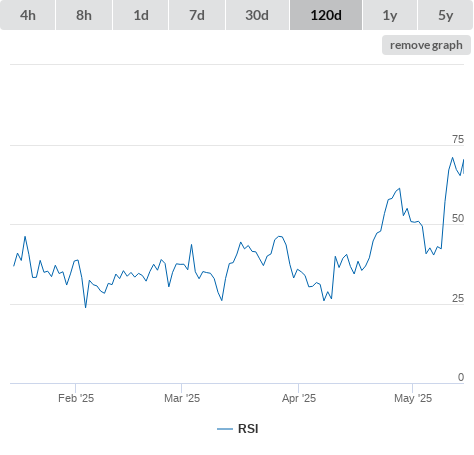474x455 pixels.
Task: Click the remove graph button
Action: pyautogui.click(x=426, y=45)
